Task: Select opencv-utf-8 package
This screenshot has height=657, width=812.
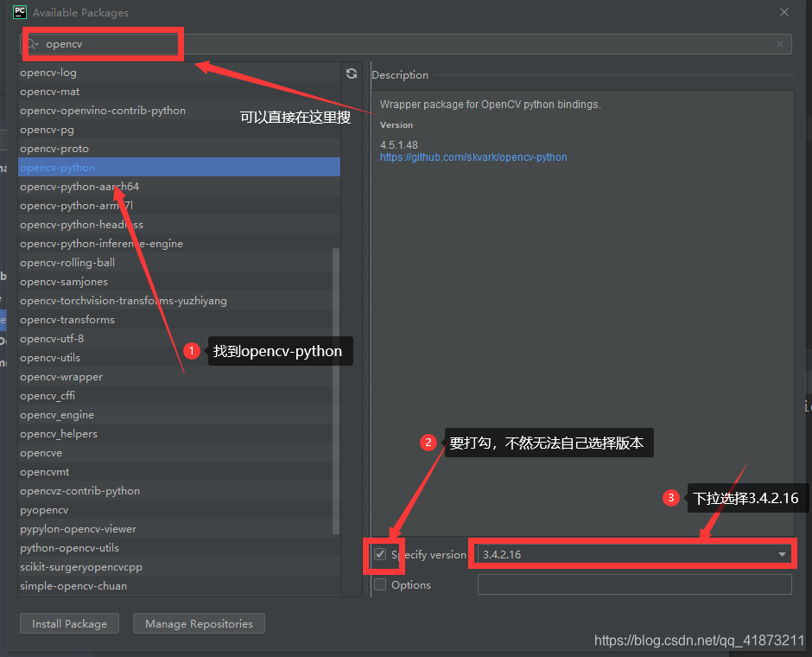Action: point(179,338)
